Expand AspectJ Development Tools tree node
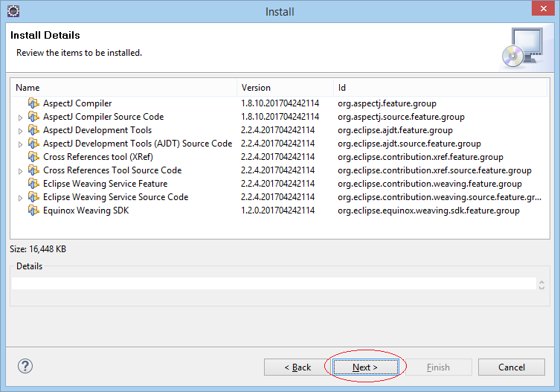Screen dimensions: 560x392 pyautogui.click(x=20, y=131)
